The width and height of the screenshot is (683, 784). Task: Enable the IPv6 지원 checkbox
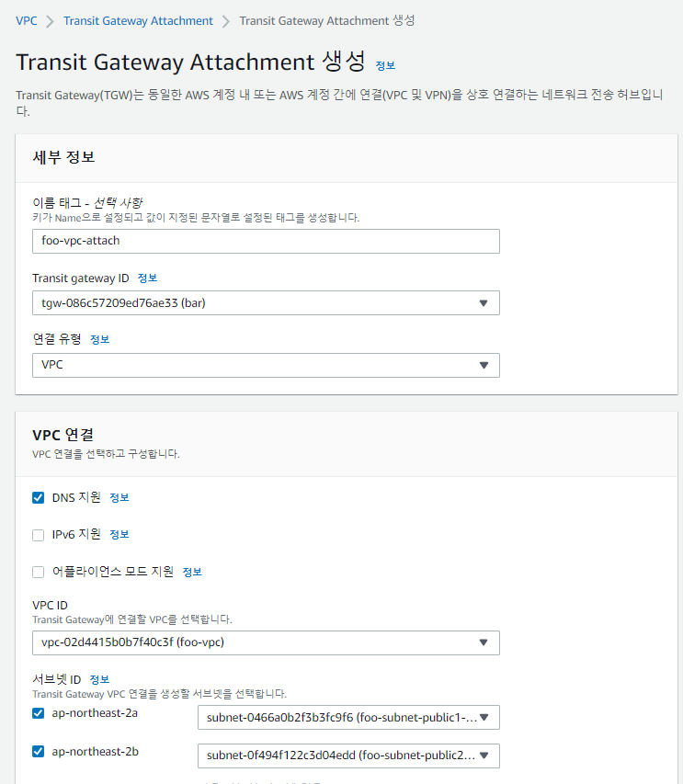pyautogui.click(x=39, y=535)
